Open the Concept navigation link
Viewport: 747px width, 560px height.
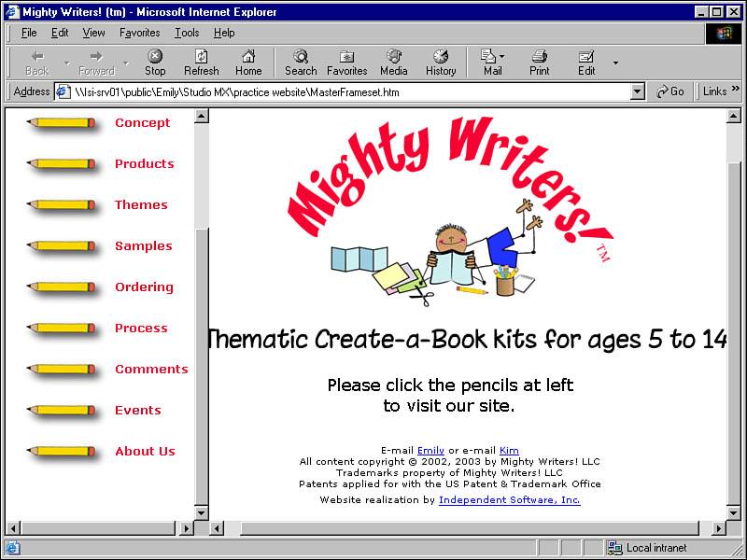click(x=143, y=123)
